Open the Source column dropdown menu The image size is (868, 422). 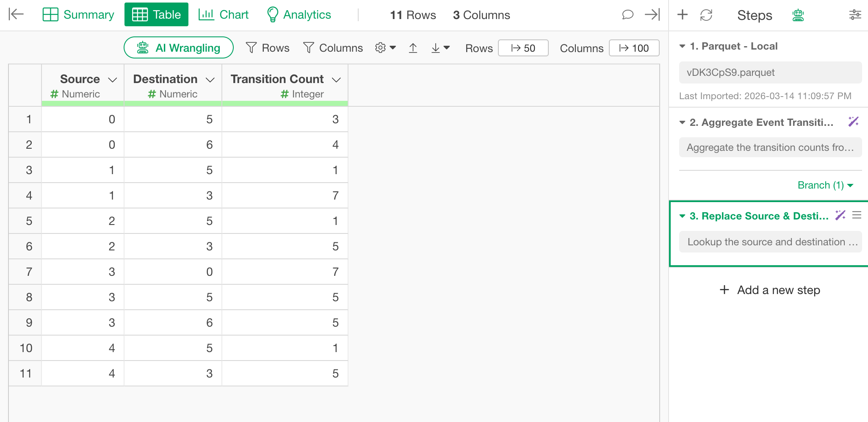(x=113, y=80)
